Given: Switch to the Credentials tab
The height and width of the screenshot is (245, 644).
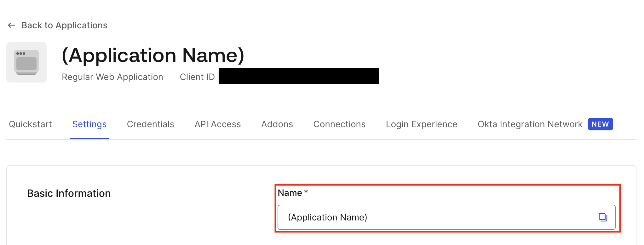Looking at the screenshot, I should pyautogui.click(x=150, y=124).
